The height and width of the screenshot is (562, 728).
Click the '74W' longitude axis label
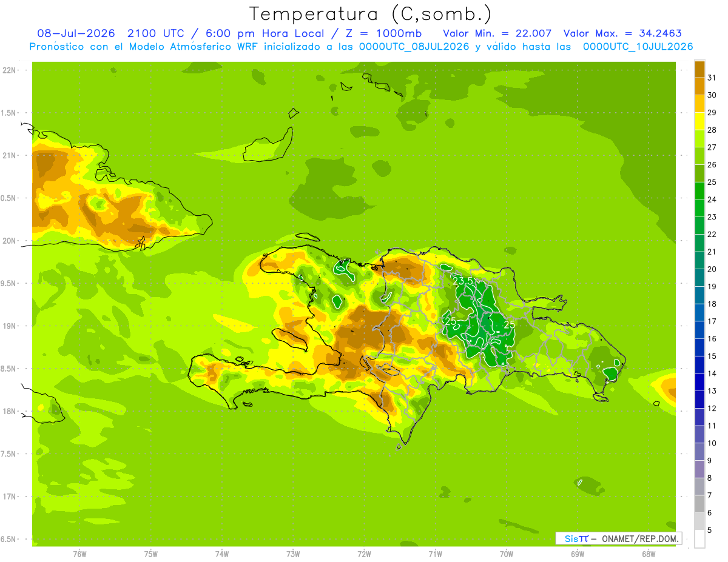[222, 554]
